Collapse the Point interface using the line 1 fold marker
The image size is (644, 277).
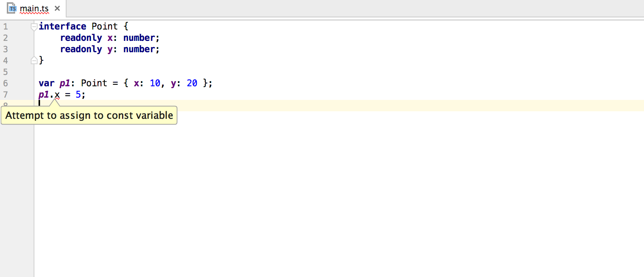coord(34,26)
